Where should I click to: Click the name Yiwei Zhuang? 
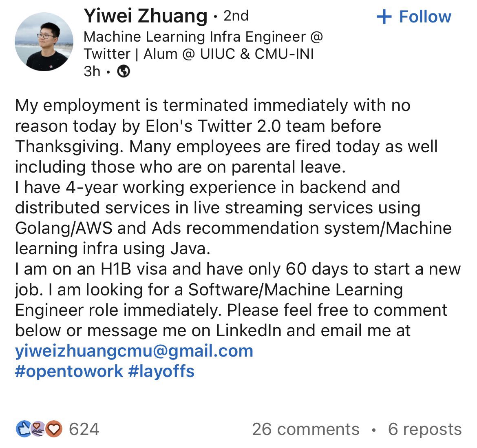(x=146, y=16)
